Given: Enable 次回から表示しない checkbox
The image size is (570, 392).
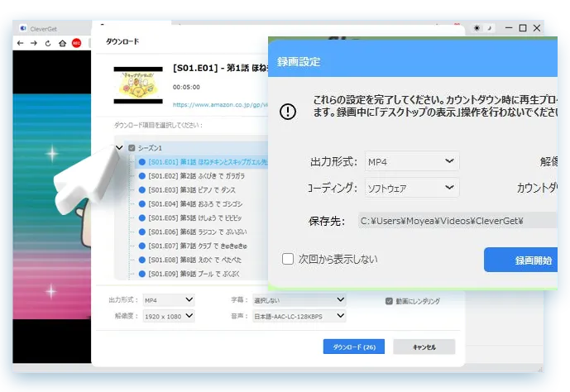Looking at the screenshot, I should pos(288,259).
